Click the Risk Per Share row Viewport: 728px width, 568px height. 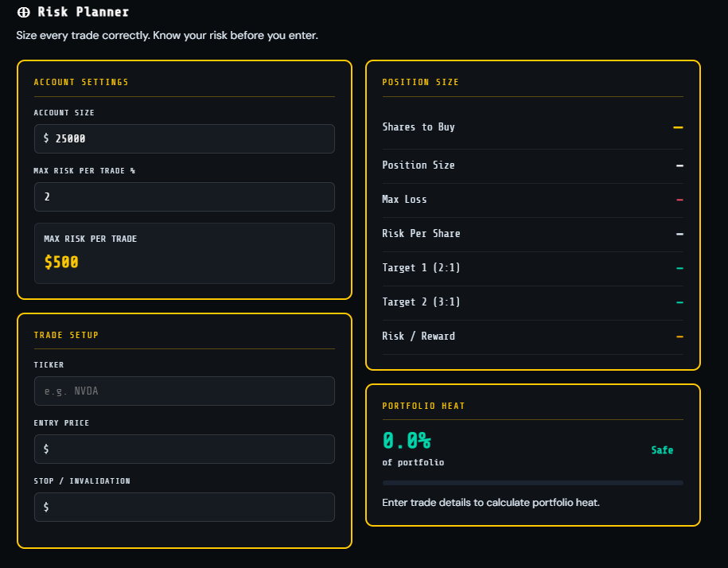click(532, 235)
